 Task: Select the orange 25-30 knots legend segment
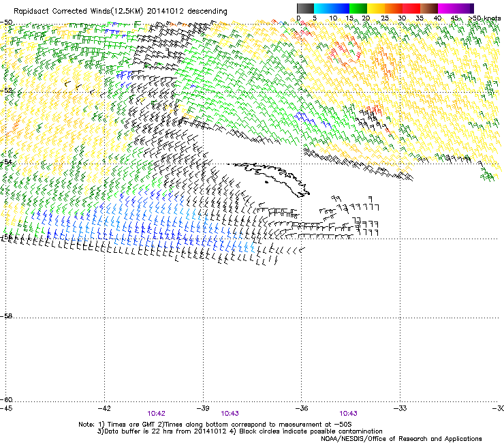pyautogui.click(x=394, y=8)
